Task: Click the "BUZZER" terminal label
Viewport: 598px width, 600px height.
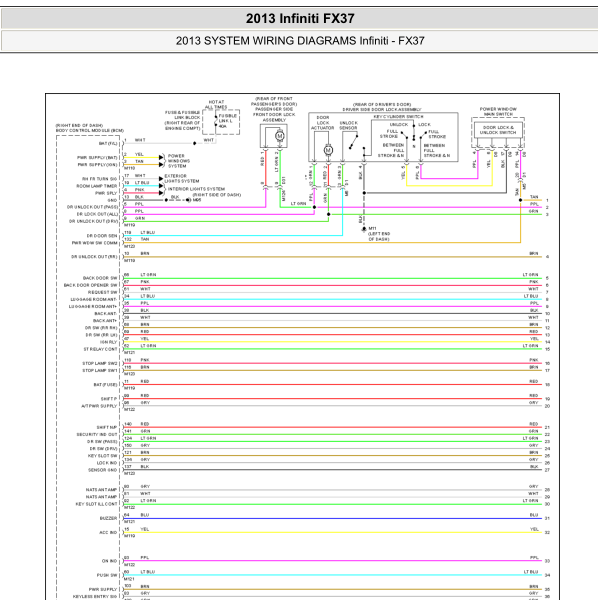Action: tap(108, 518)
